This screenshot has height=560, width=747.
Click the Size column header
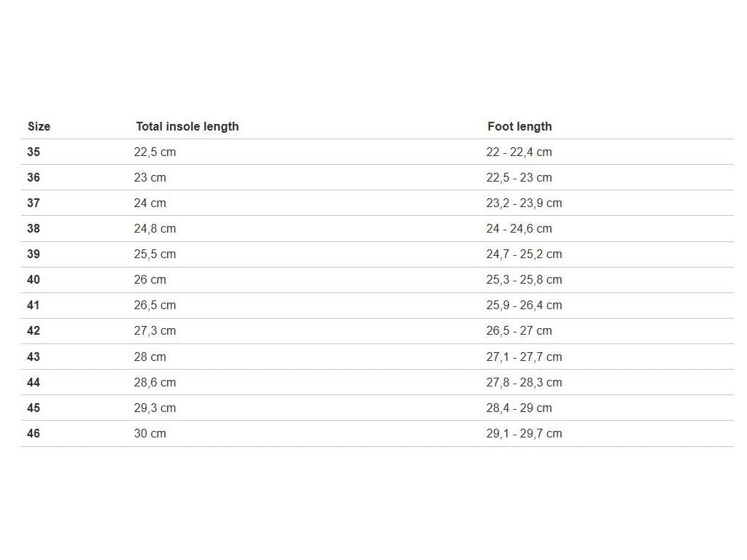point(39,126)
